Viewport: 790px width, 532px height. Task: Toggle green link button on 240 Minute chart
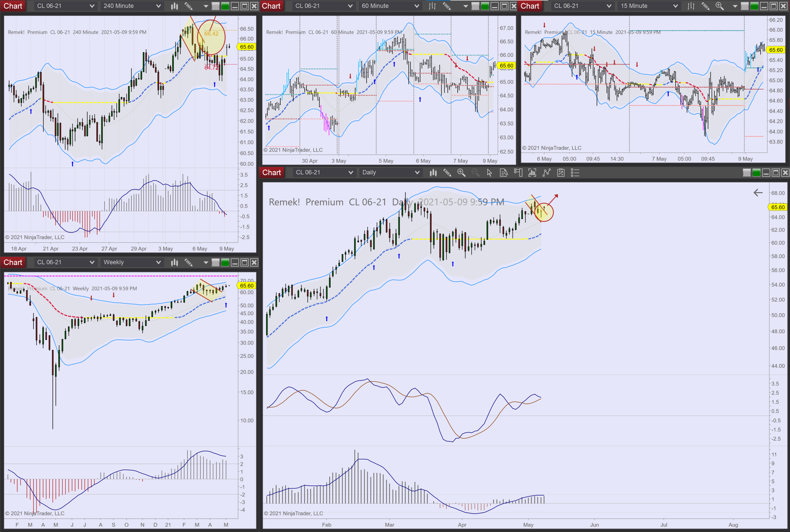(x=225, y=6)
